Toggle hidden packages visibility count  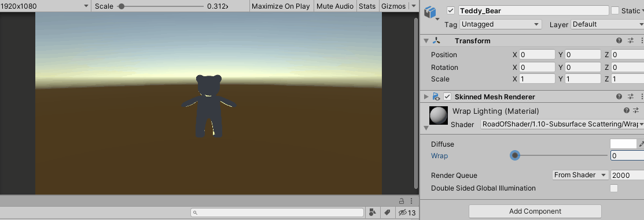coord(407,212)
